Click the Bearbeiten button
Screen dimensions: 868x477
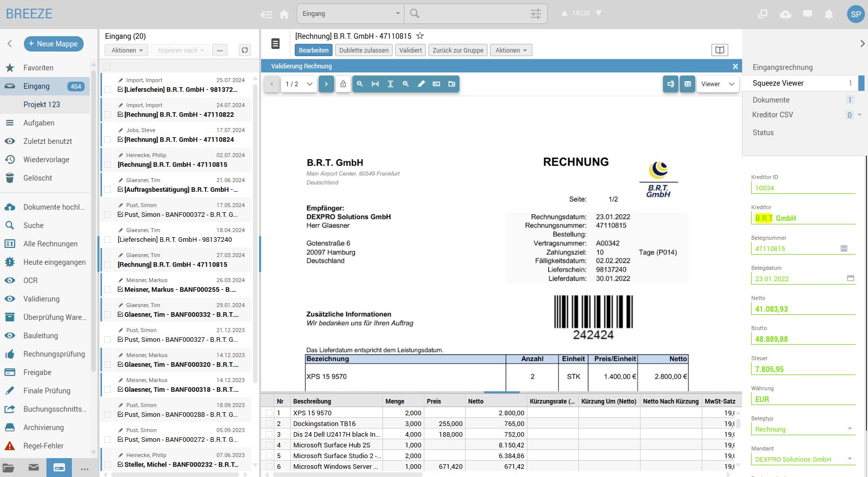click(x=314, y=50)
